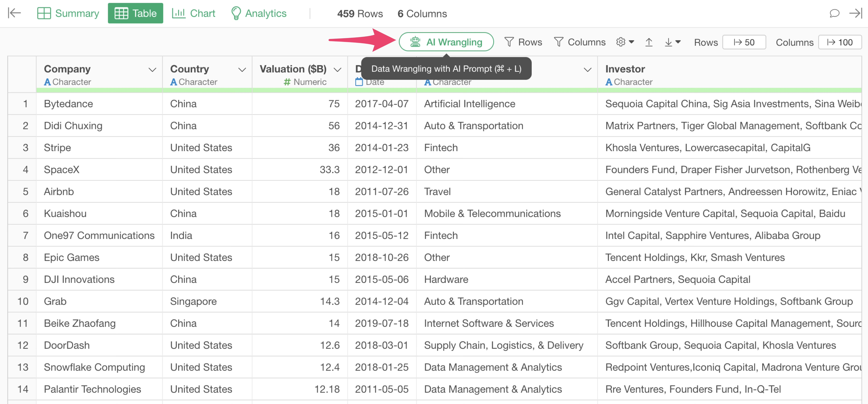
Task: Select row number 10
Action: point(22,301)
